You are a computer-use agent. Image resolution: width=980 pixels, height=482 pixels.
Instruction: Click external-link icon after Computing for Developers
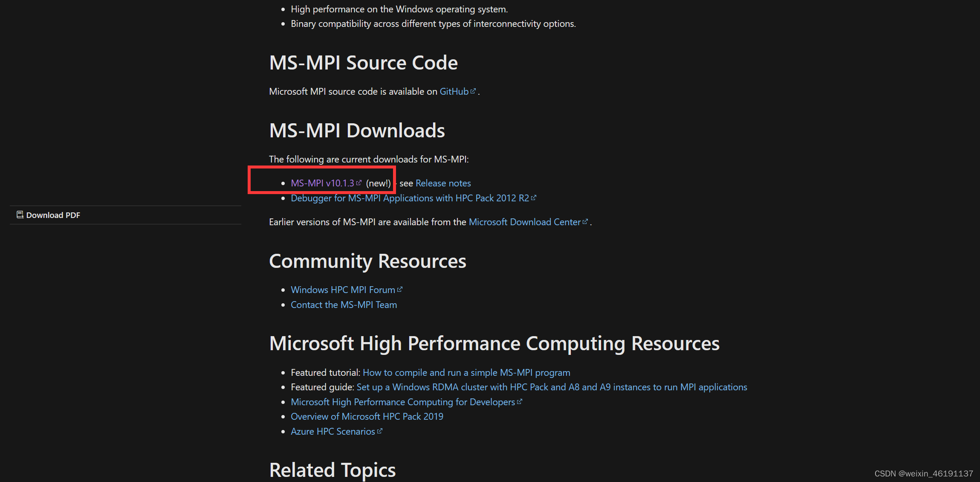(x=520, y=401)
